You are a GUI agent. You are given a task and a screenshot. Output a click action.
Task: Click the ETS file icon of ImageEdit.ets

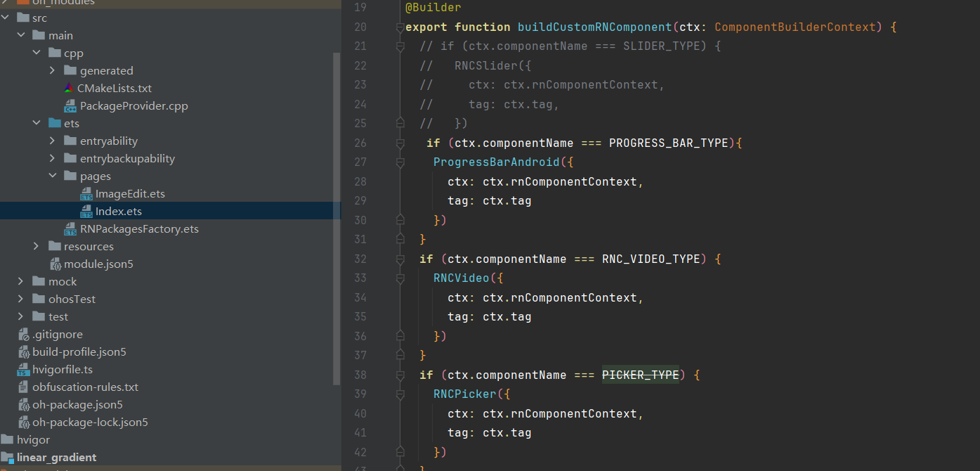point(86,194)
